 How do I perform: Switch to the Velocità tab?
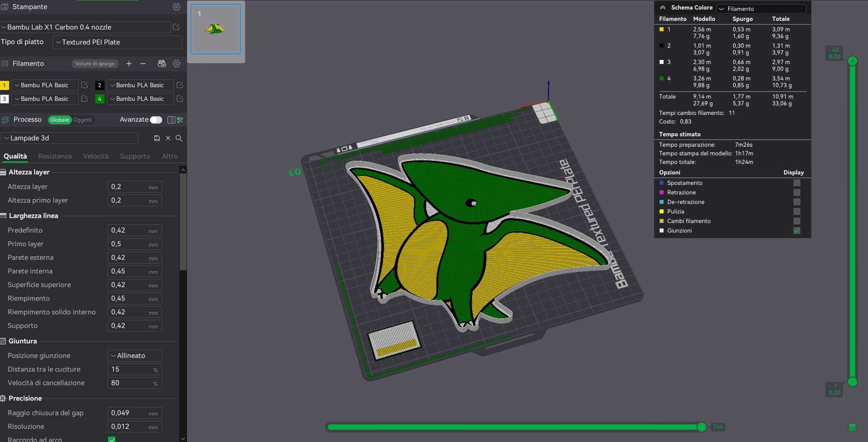(96, 156)
